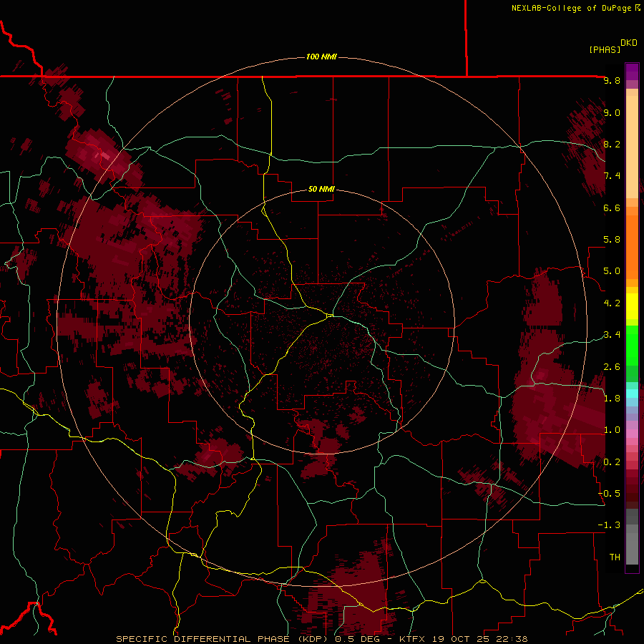
Task: Click the 9.8 value on the scale
Action: (612, 80)
